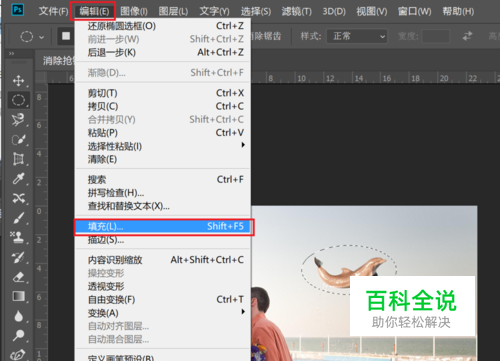500x361 pixels.
Task: Open the 样式 dropdown showing 正常
Action: click(x=357, y=36)
